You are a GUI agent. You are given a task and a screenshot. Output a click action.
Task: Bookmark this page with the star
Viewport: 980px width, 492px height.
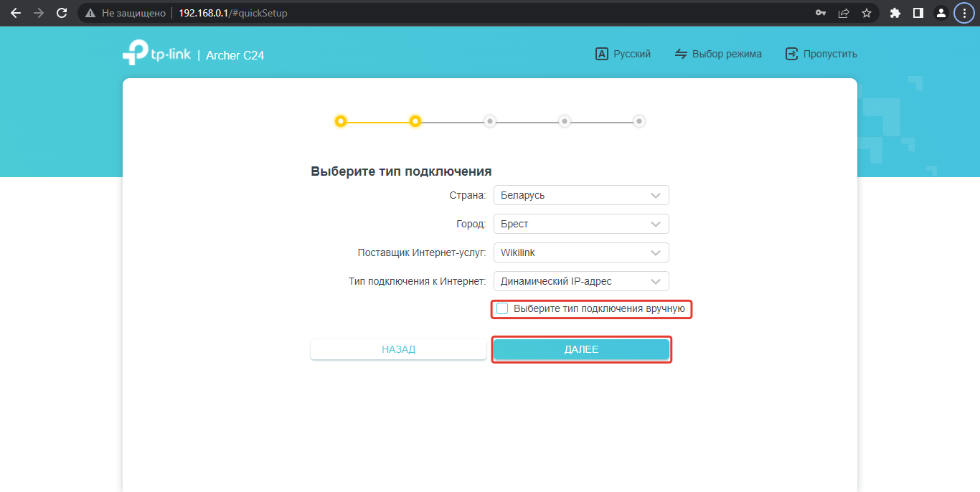click(x=867, y=13)
